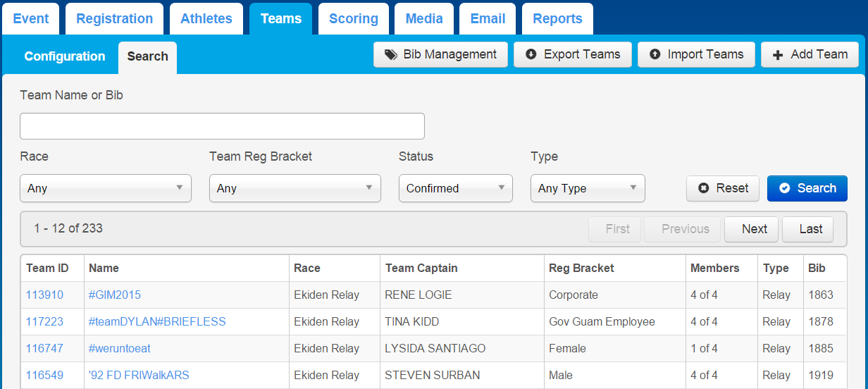Click the download arrow icon on Export Teams
Screen dimensions: 868x389
(x=531, y=54)
